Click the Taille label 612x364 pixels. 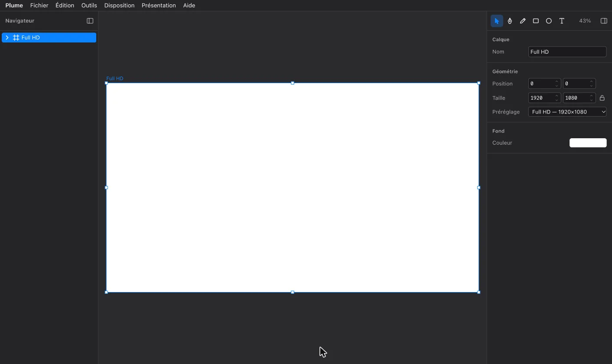pyautogui.click(x=499, y=98)
